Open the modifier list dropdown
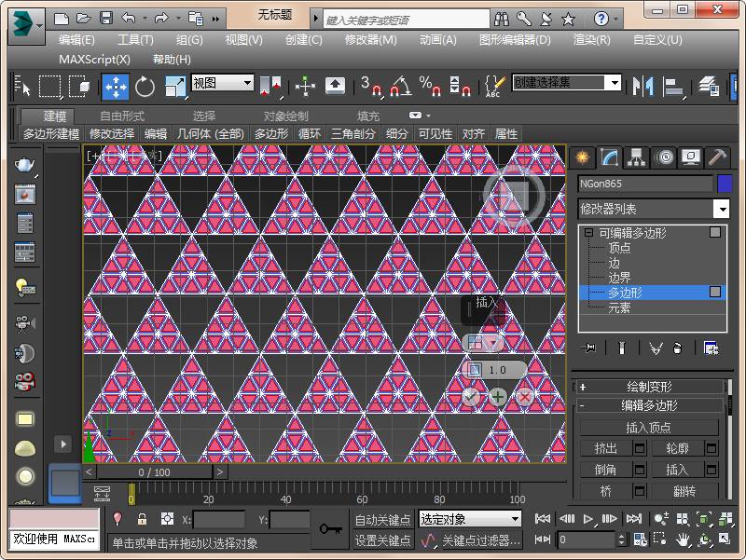 click(x=722, y=209)
